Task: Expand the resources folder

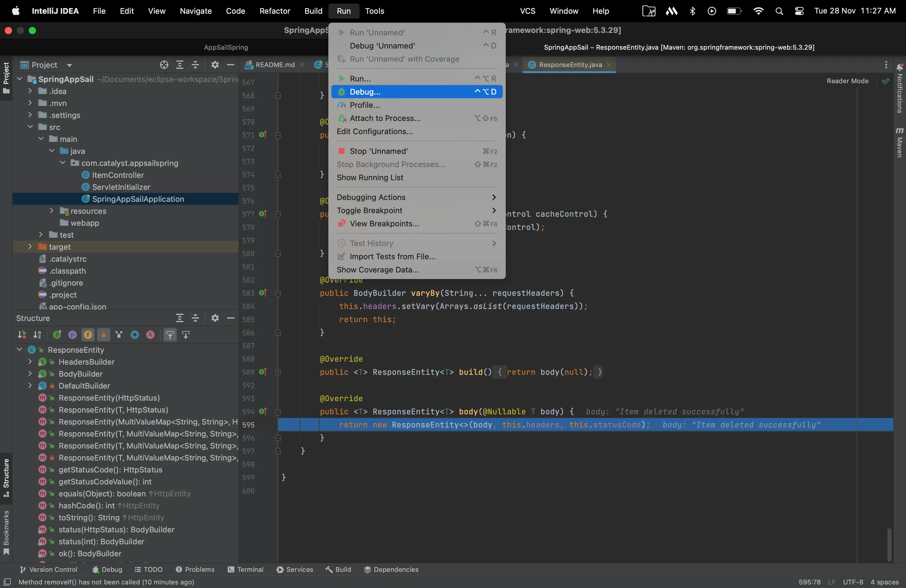Action: (x=52, y=211)
